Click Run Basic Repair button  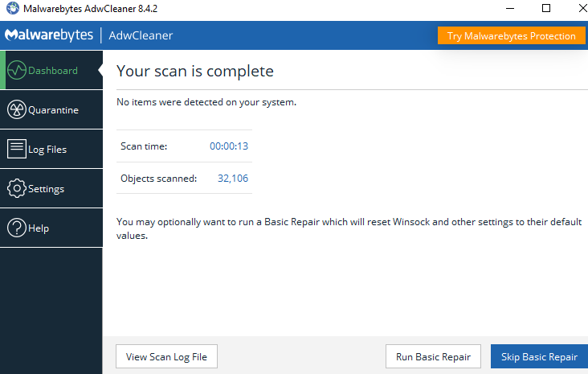(x=433, y=356)
